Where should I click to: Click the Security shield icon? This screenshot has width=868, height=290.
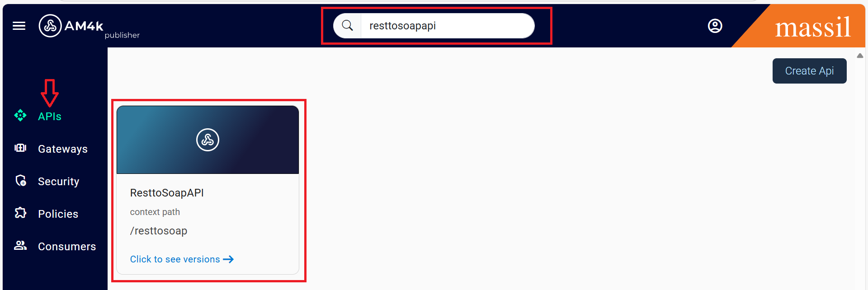point(21,181)
